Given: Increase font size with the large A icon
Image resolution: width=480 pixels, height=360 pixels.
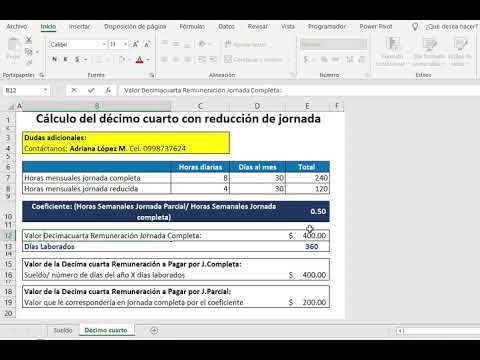Looking at the screenshot, I should click(135, 44).
